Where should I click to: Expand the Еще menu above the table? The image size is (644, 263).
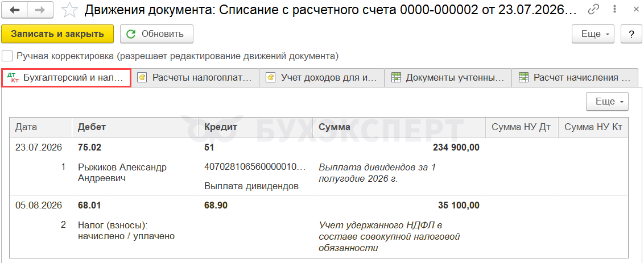(x=607, y=101)
